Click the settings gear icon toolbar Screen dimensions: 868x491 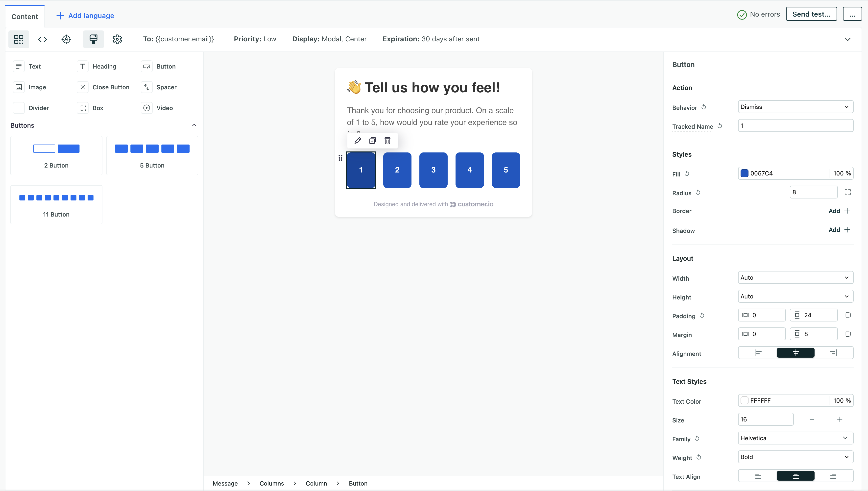pos(116,39)
